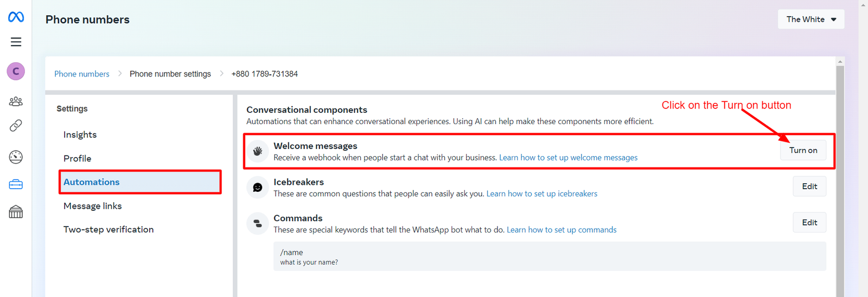Turn on Welcome messages

point(803,150)
